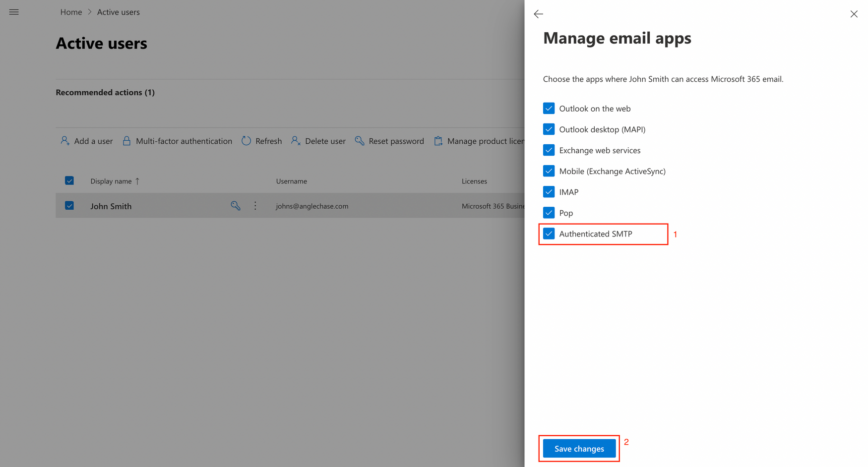Toggle the Pop checkbox
This screenshot has width=868, height=467.
(x=549, y=213)
